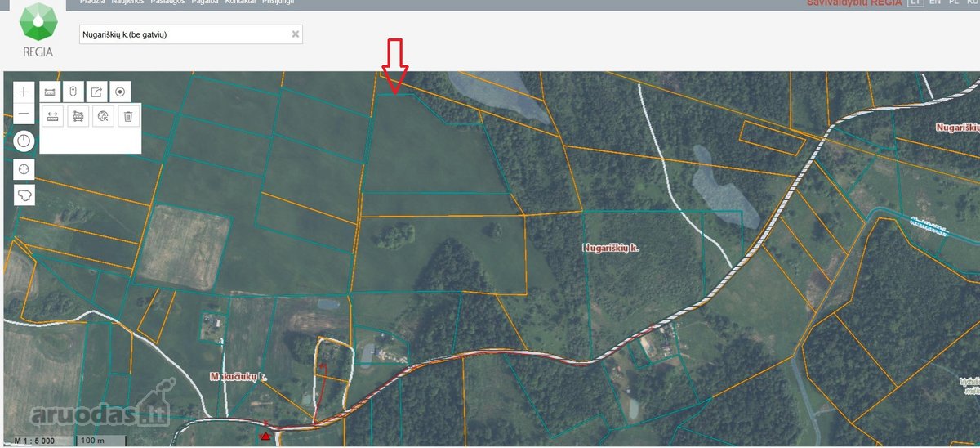
Task: Clear the search field with X
Action: point(296,34)
